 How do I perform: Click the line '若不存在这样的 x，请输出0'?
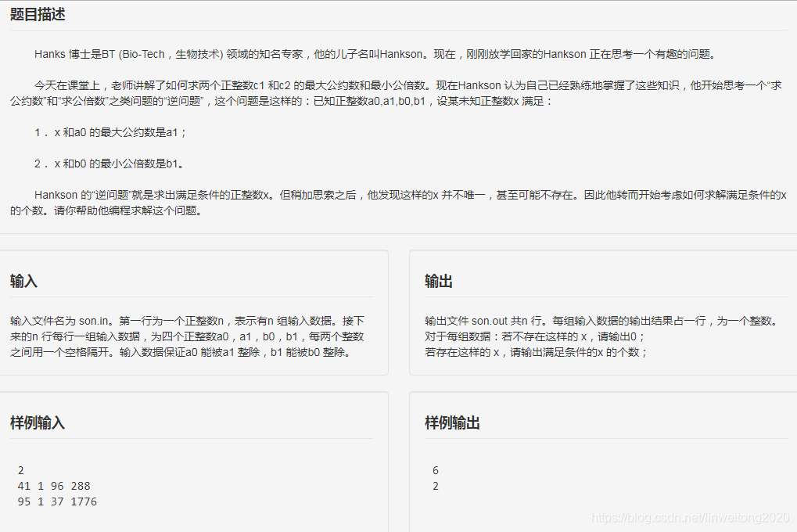point(535,336)
